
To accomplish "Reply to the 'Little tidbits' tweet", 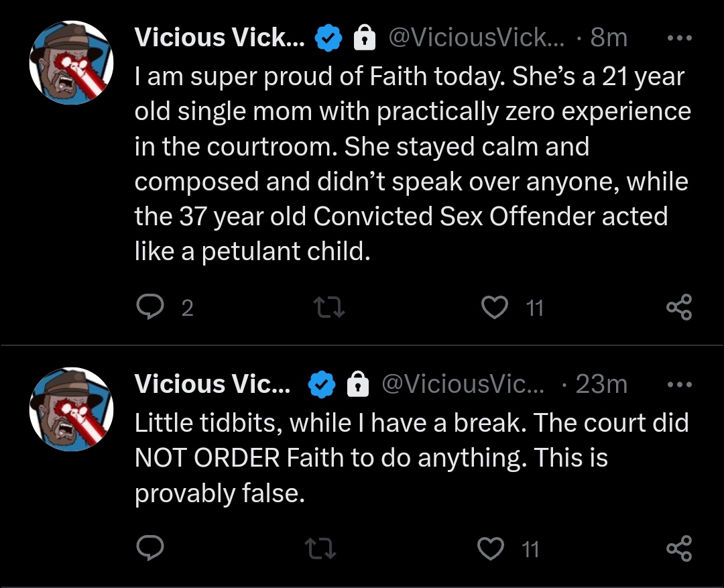I will pos(151,548).
